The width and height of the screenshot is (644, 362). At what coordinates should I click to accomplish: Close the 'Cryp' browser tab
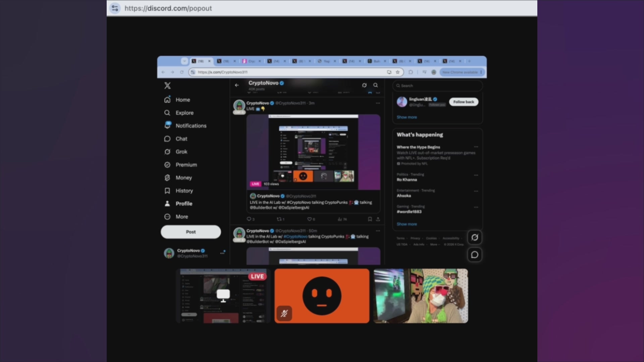click(260, 61)
